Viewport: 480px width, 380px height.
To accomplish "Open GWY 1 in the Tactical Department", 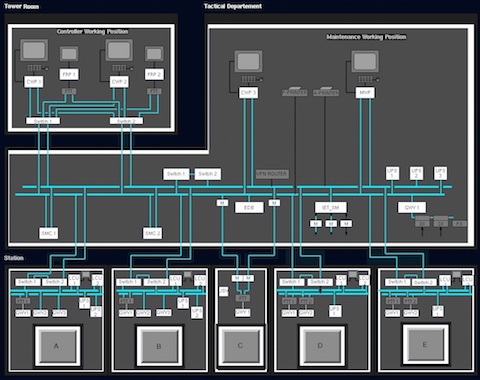I will [412, 207].
